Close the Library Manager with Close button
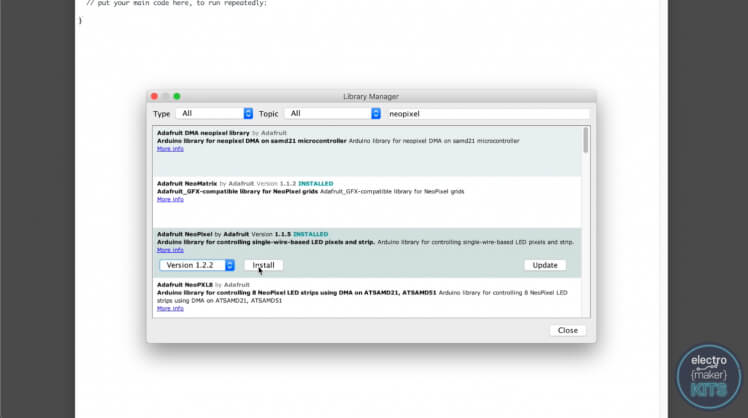This screenshot has width=748, height=418. tap(568, 330)
